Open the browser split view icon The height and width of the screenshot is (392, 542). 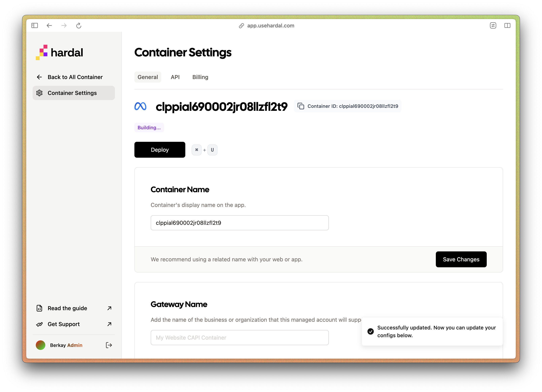[x=507, y=26]
